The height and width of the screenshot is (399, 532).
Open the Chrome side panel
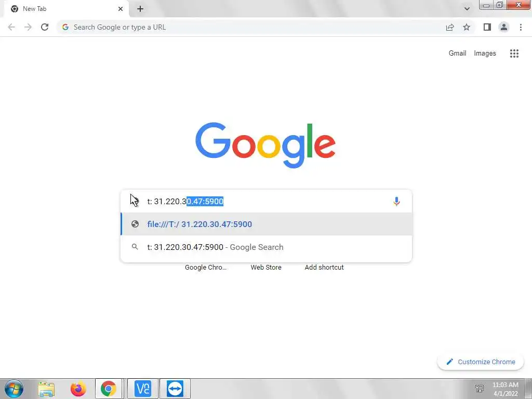point(487,27)
